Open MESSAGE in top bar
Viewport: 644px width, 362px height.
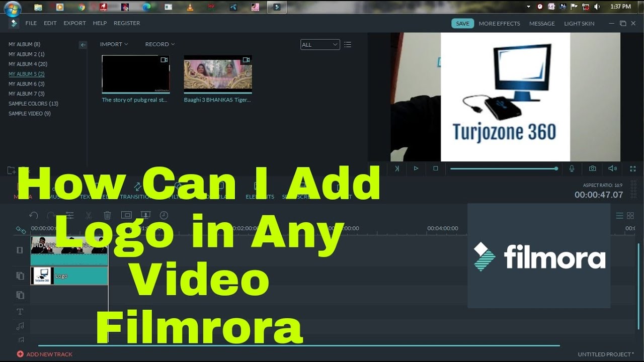(x=542, y=24)
